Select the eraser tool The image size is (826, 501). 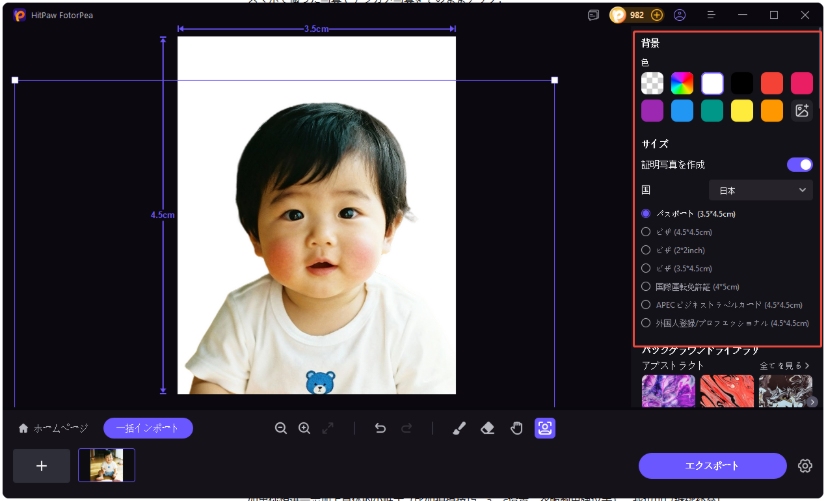(x=487, y=428)
